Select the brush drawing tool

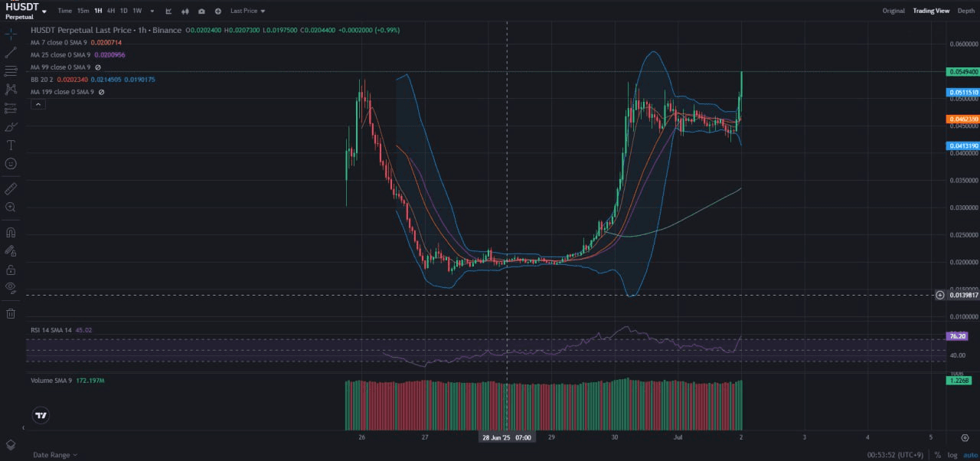11,126
